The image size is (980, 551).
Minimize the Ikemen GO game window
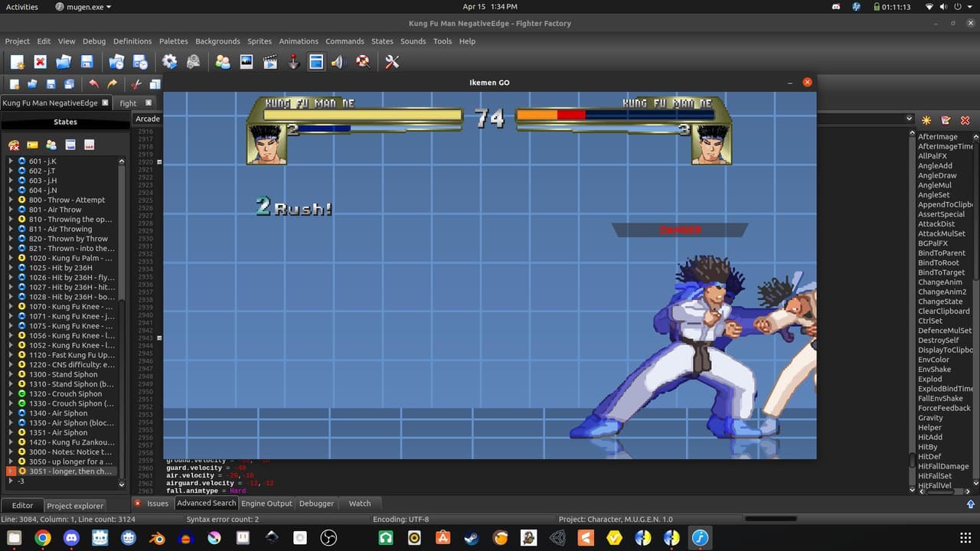pos(789,82)
